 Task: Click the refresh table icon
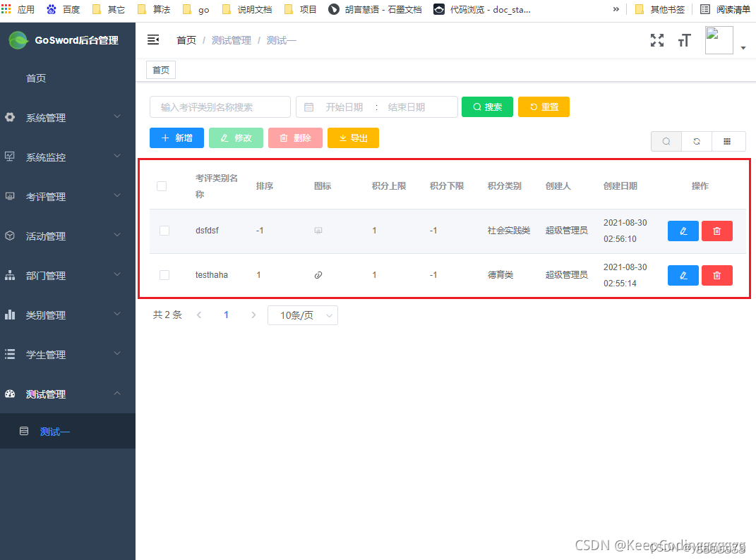click(x=697, y=141)
